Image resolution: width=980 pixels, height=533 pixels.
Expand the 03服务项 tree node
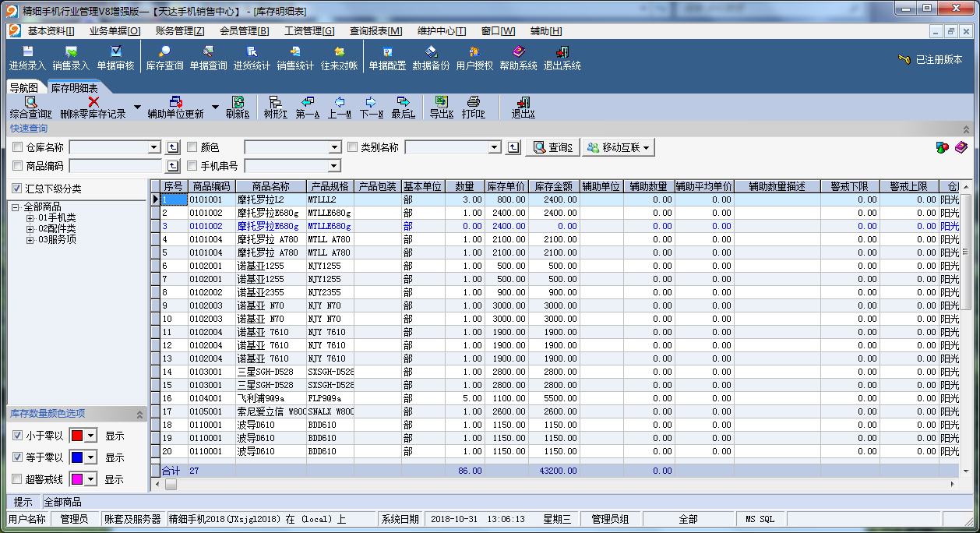tap(30, 240)
